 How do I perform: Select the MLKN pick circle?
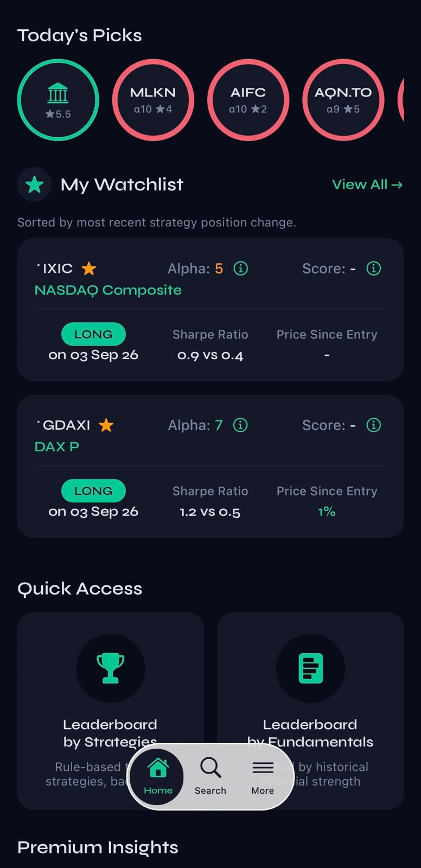153,100
